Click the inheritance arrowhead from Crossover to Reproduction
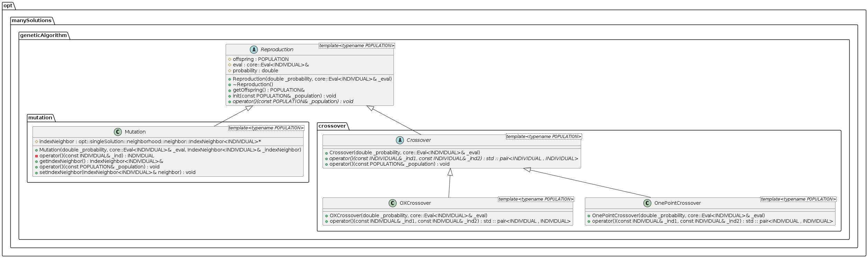The image size is (868, 258). pyautogui.click(x=370, y=108)
